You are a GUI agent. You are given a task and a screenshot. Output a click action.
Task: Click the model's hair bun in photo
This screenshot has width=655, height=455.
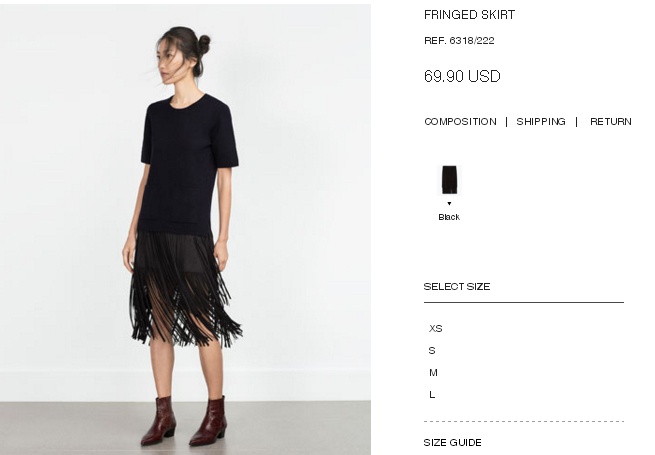(x=204, y=45)
